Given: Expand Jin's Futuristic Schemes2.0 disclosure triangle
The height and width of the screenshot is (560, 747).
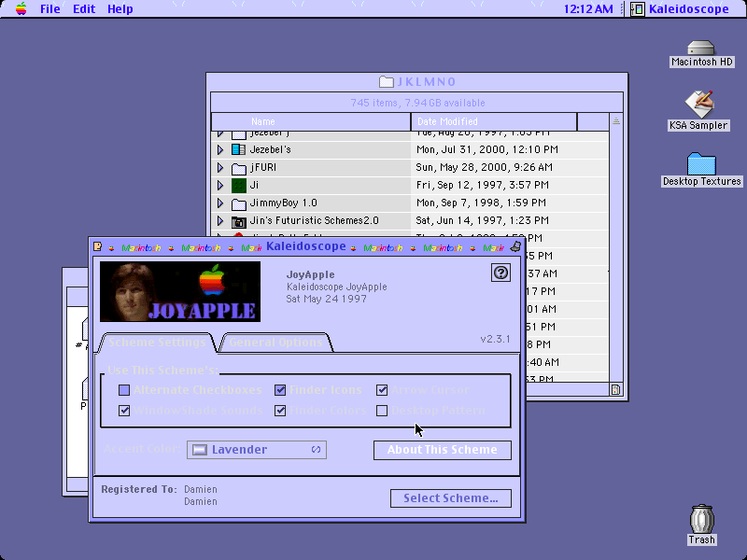Looking at the screenshot, I should tap(220, 221).
